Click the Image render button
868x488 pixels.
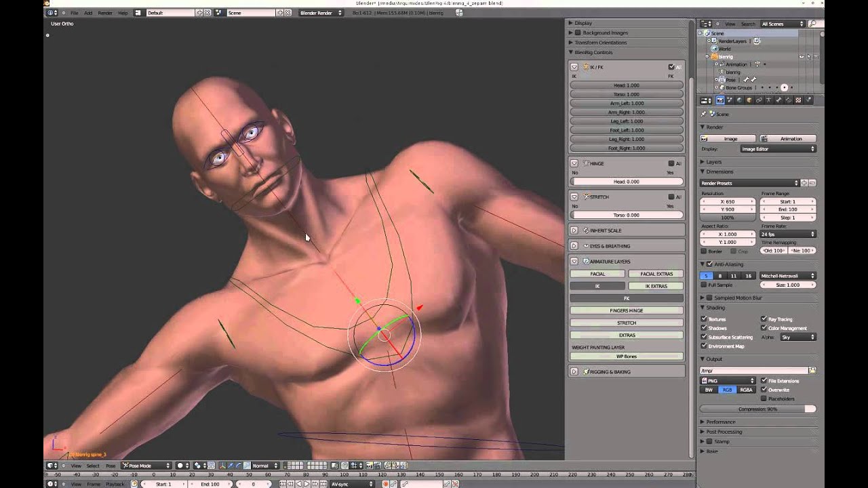[728, 139]
